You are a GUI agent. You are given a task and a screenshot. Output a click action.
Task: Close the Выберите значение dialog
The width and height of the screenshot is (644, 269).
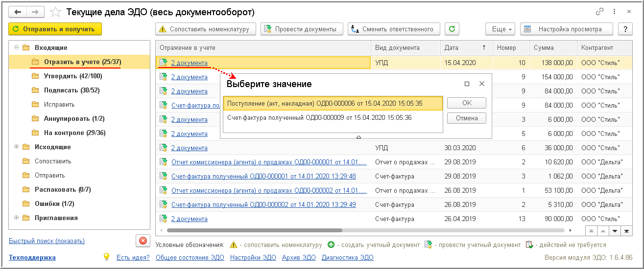click(482, 84)
